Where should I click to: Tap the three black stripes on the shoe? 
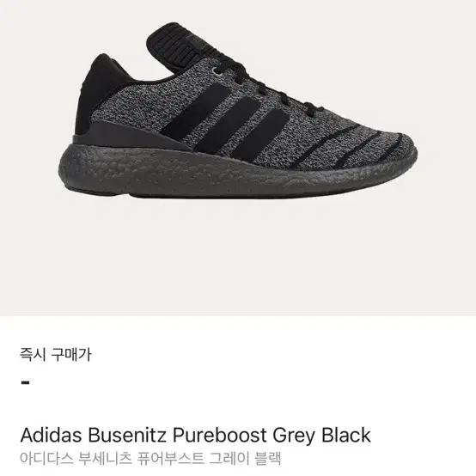click(224, 121)
